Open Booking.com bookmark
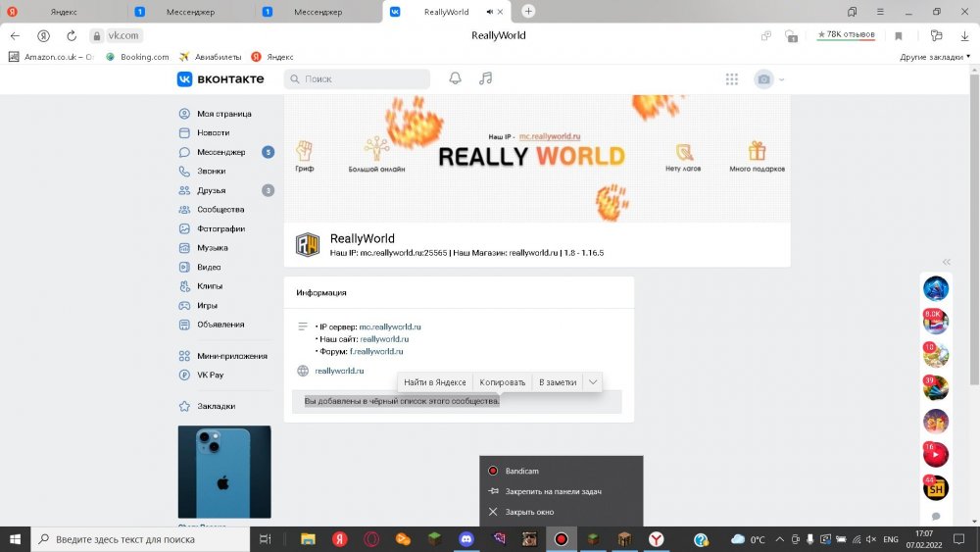Screen dimensions: 980x552 click(x=137, y=57)
